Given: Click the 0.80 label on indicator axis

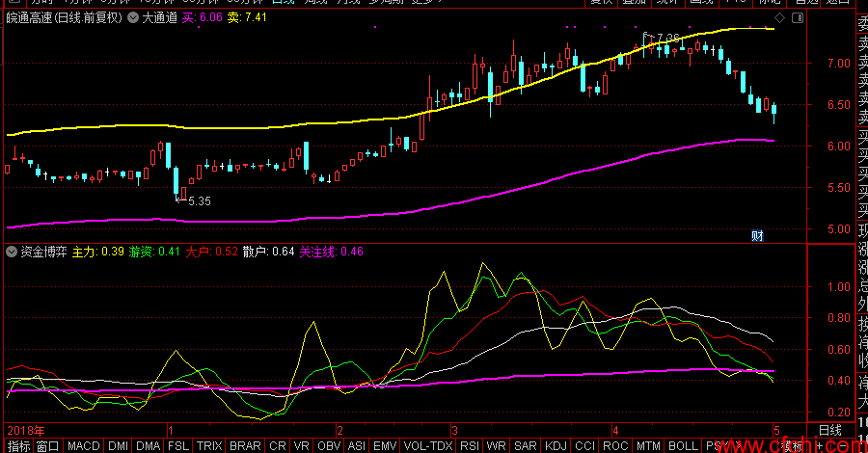Looking at the screenshot, I should point(839,318).
